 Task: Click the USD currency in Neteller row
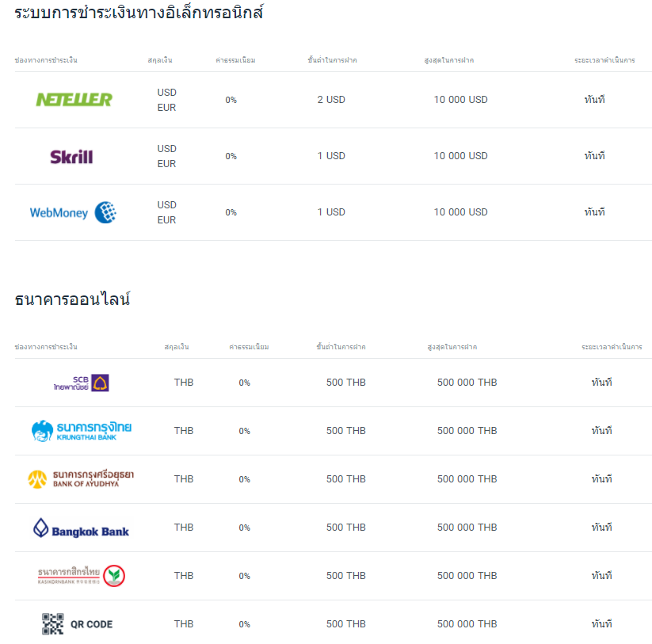coord(166,93)
